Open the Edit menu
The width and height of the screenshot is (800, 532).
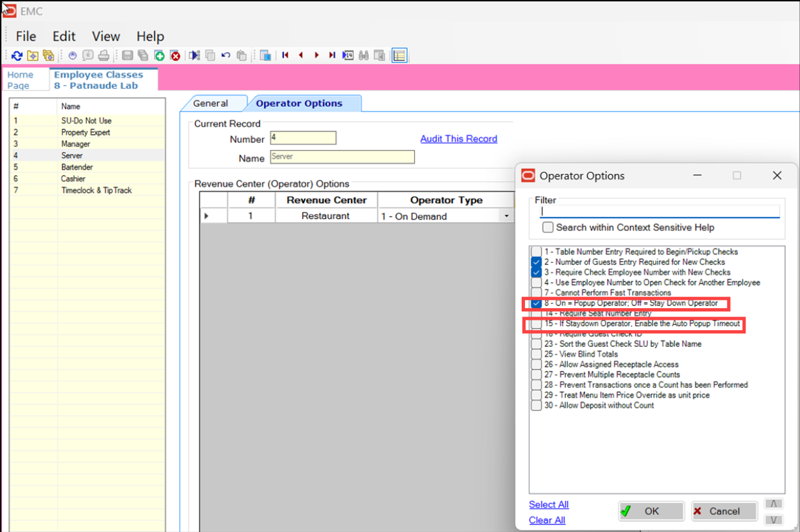tap(64, 36)
